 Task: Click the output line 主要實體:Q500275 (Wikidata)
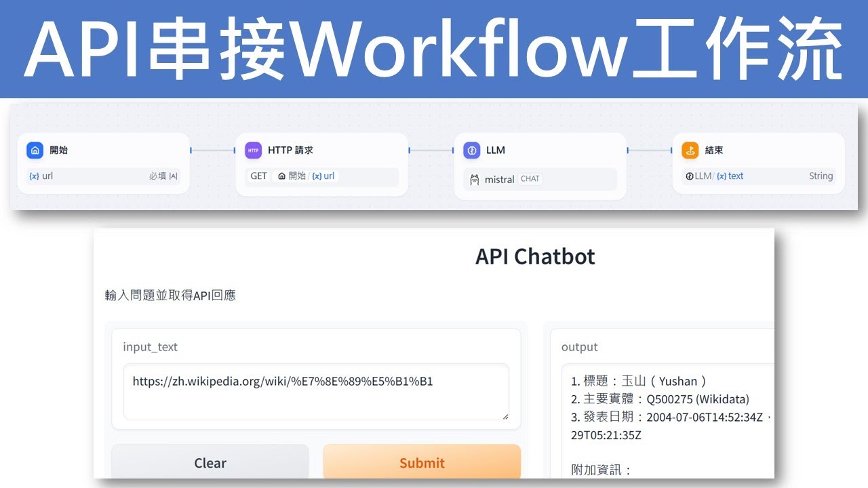[660, 399]
